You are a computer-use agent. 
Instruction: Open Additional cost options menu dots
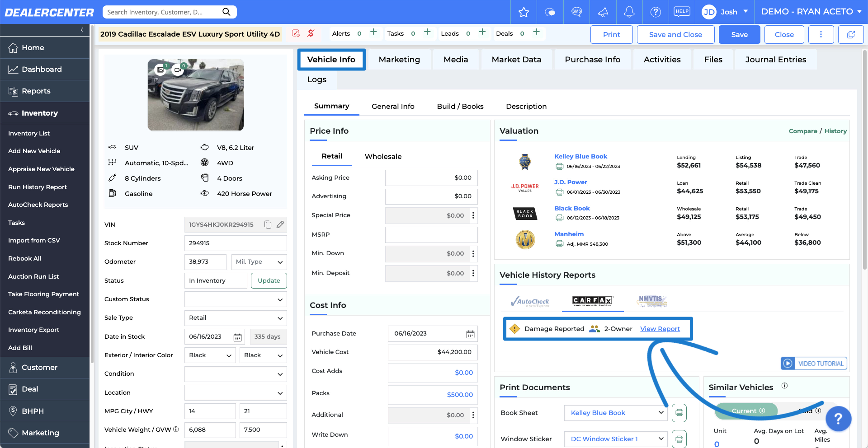click(473, 415)
